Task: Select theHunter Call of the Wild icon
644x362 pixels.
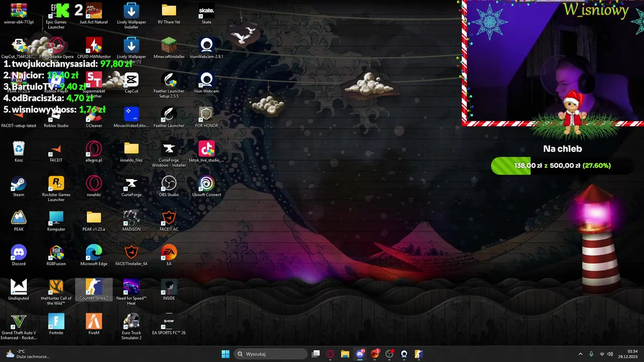Action: [x=56, y=292]
